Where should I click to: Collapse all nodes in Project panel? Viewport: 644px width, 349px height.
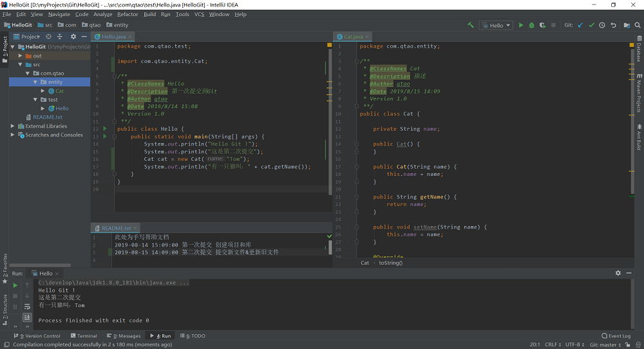pos(59,37)
